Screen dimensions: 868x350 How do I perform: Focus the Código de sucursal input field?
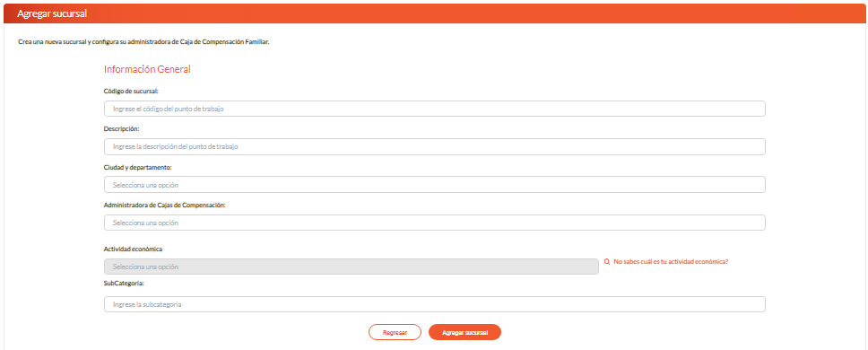pyautogui.click(x=435, y=109)
